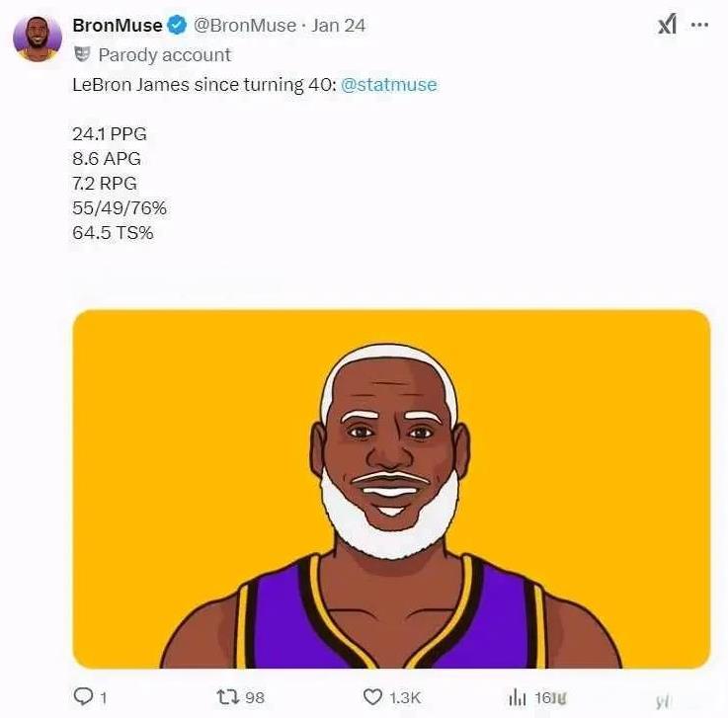The height and width of the screenshot is (718, 728).
Task: Click the BronMuse display name
Action: (x=117, y=25)
